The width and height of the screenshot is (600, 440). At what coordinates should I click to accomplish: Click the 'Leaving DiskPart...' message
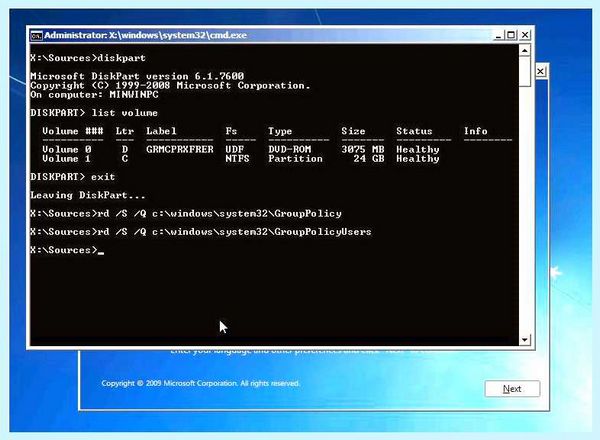[88, 195]
